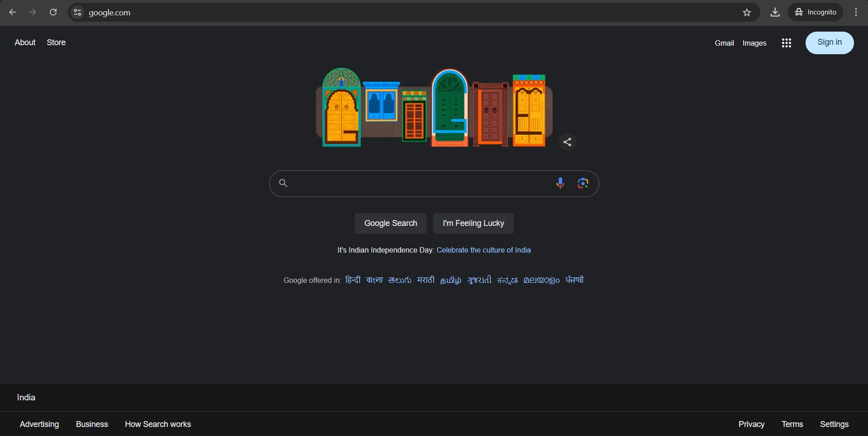Share the doodle via share icon
This screenshot has width=868, height=436.
[x=567, y=142]
